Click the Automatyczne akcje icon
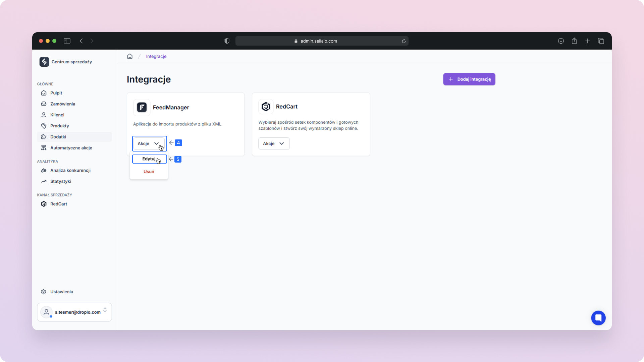The width and height of the screenshot is (644, 362). (x=44, y=148)
